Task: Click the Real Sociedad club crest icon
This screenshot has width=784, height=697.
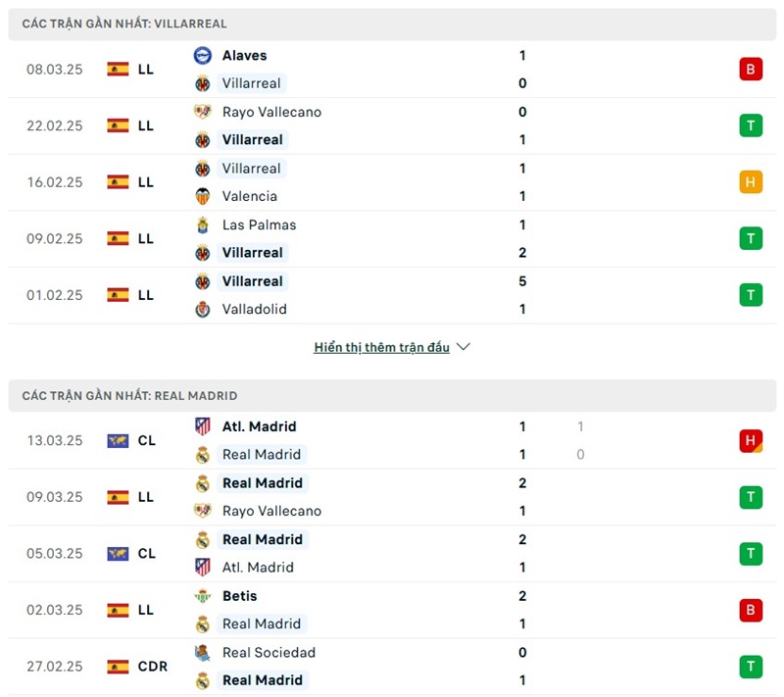Action: [203, 652]
